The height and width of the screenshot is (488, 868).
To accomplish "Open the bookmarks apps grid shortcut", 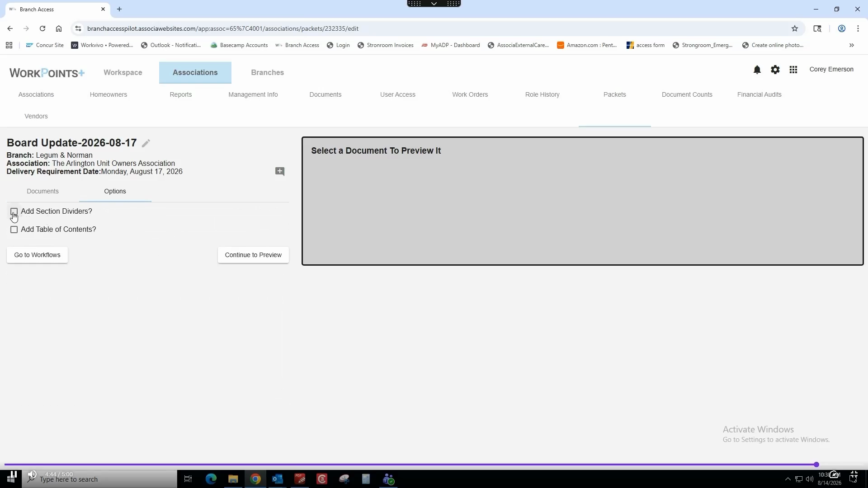I will [9, 45].
